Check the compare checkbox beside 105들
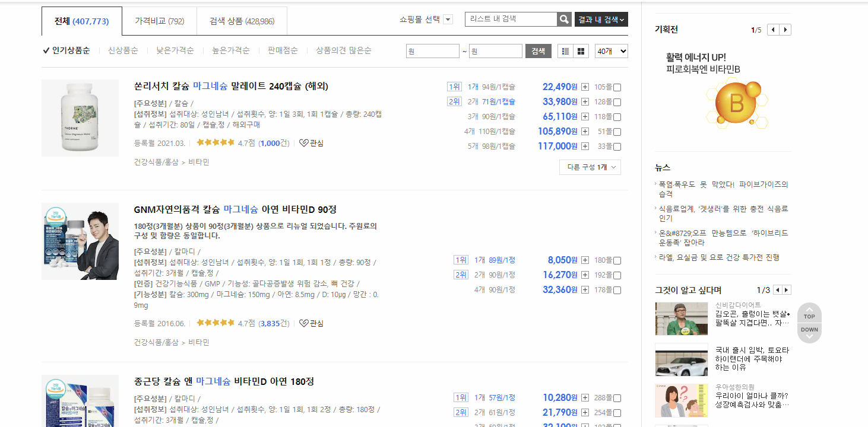Viewport: 868px width, 427px height. click(x=616, y=87)
